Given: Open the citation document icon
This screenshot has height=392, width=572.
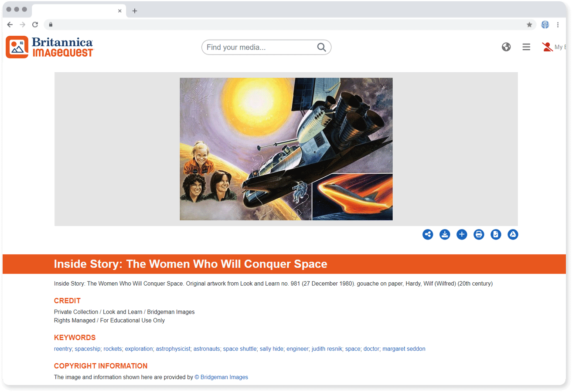Looking at the screenshot, I should [x=496, y=235].
